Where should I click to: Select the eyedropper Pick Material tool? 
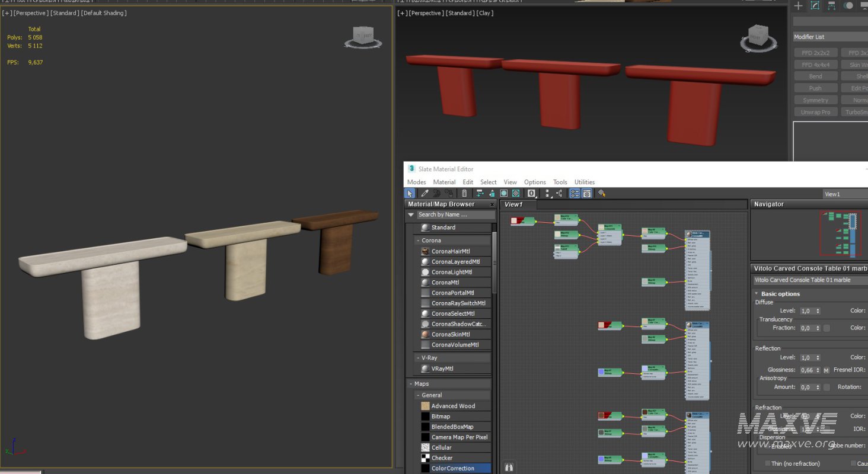425,193
